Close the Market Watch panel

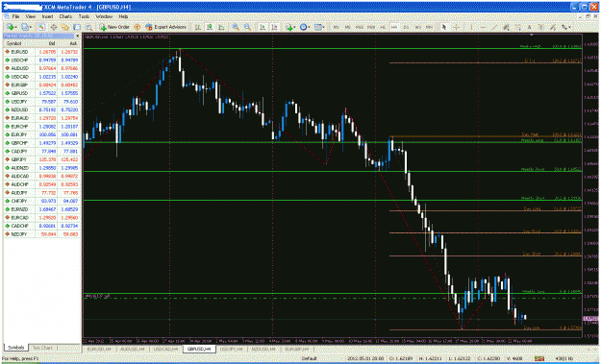pos(78,36)
